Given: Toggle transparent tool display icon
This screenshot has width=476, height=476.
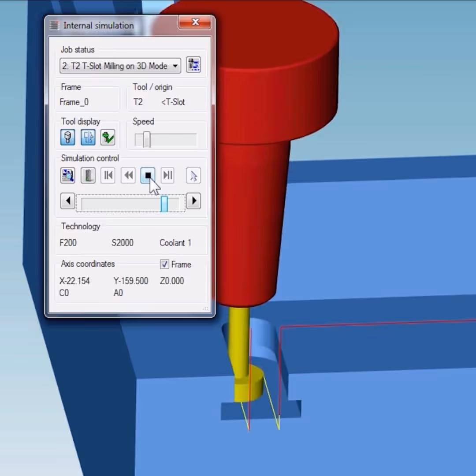Looking at the screenshot, I should click(88, 137).
